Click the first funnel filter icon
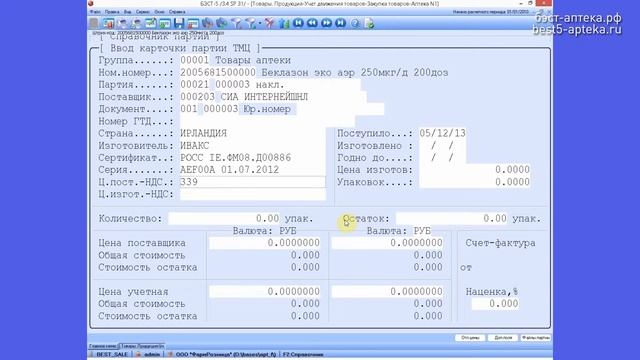This screenshot has width=640, height=360. [x=236, y=23]
